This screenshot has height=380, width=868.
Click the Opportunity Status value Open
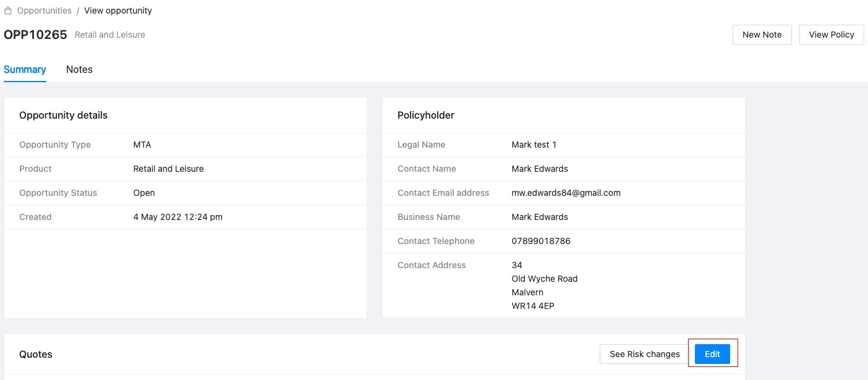[144, 193]
